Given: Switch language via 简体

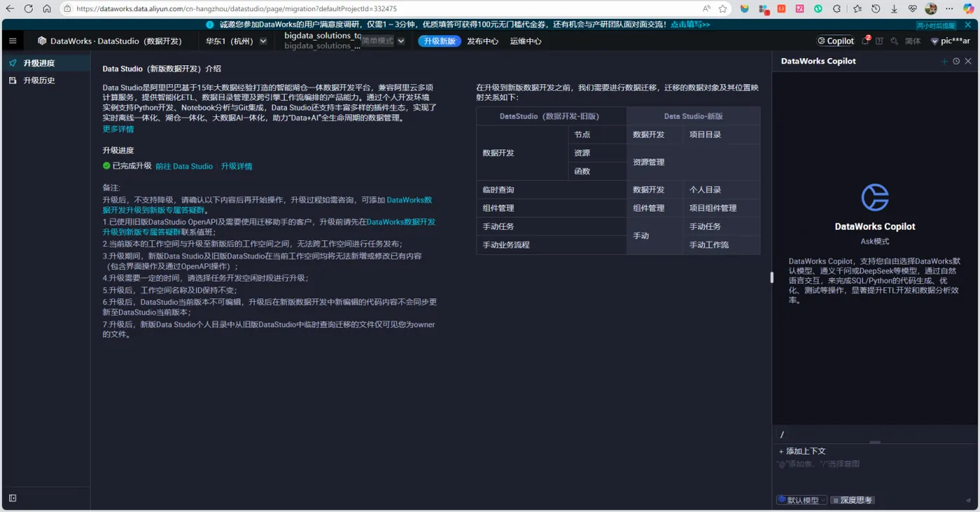Looking at the screenshot, I should (x=913, y=41).
